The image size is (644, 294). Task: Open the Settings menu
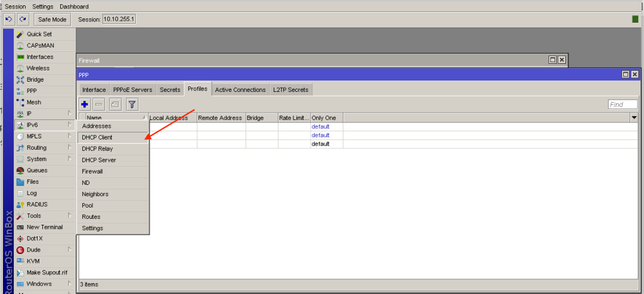pyautogui.click(x=43, y=7)
